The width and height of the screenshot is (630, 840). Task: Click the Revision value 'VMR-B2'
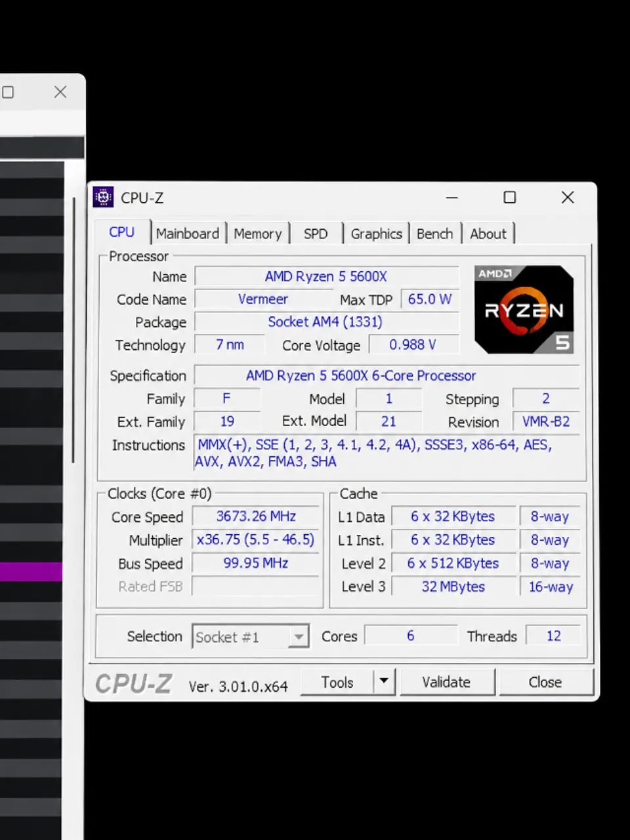tap(546, 421)
